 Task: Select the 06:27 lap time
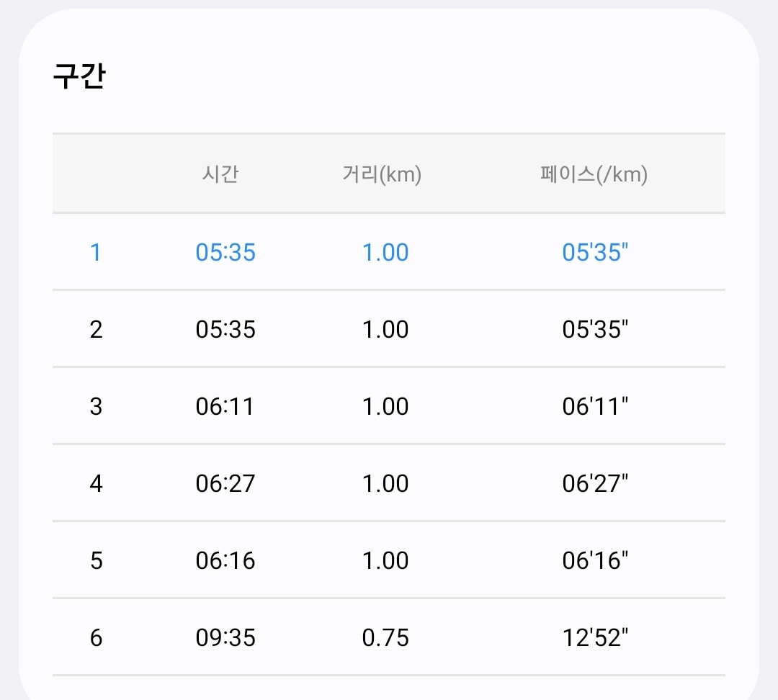[225, 484]
